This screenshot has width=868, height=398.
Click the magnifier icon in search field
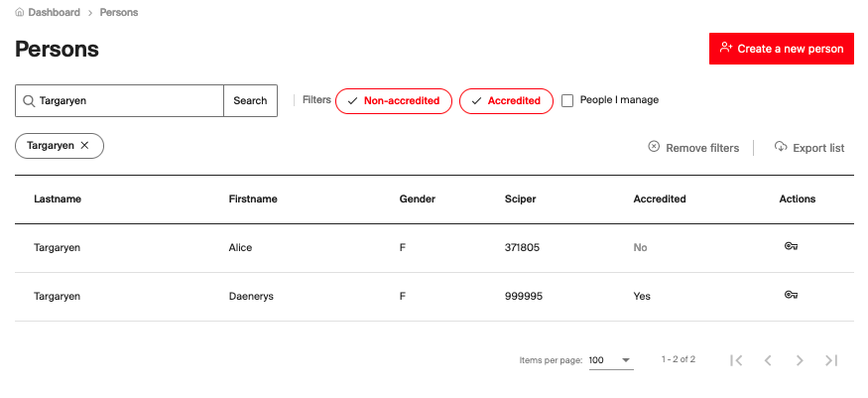[x=29, y=100]
